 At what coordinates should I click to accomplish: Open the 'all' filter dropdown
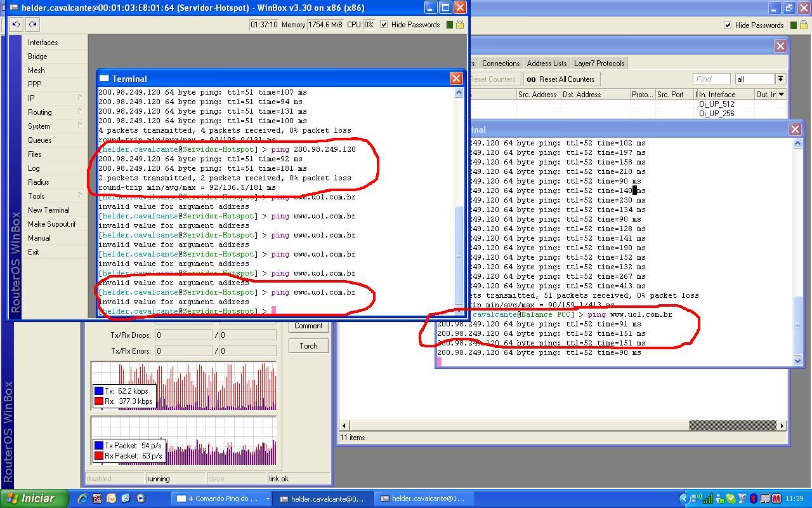point(781,79)
